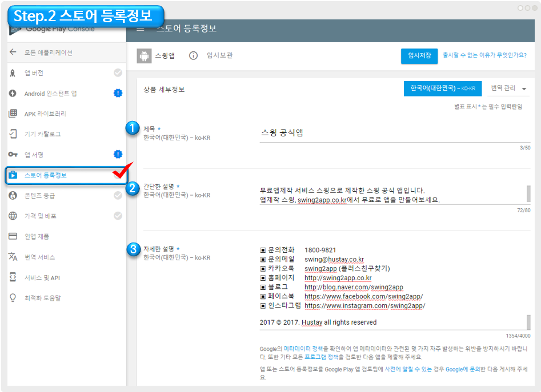The width and height of the screenshot is (541, 392).
Task: Open the Google에 문의 link
Action: pos(463,369)
